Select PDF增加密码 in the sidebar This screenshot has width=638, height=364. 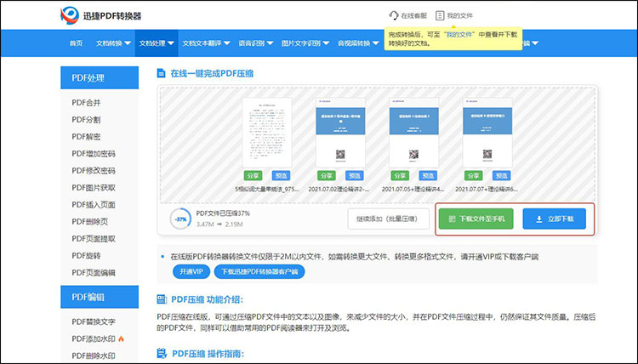point(94,154)
